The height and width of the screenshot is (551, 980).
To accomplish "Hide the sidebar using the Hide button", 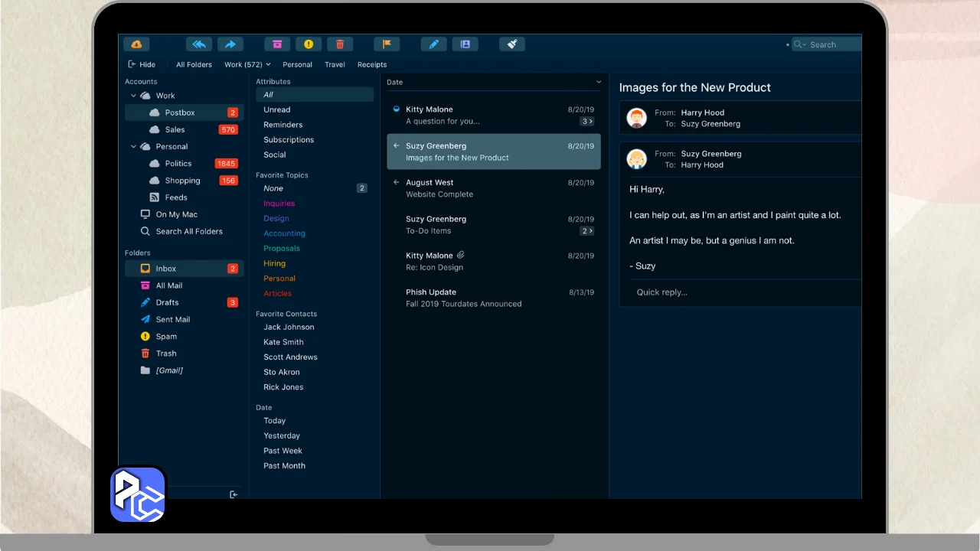I will (142, 65).
